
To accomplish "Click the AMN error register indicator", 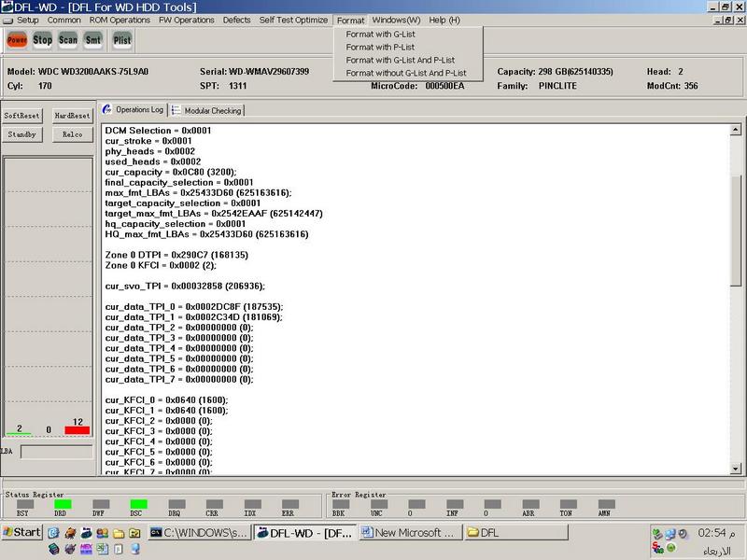I will click(x=606, y=504).
